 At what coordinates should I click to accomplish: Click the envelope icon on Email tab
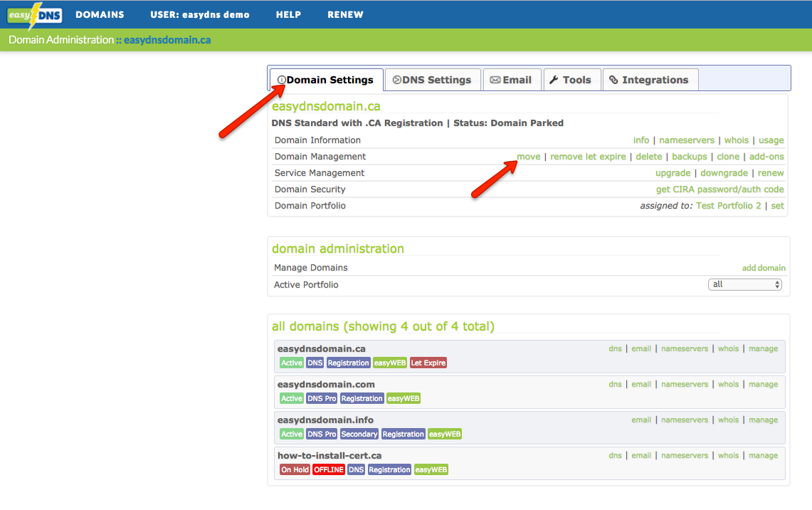(495, 80)
